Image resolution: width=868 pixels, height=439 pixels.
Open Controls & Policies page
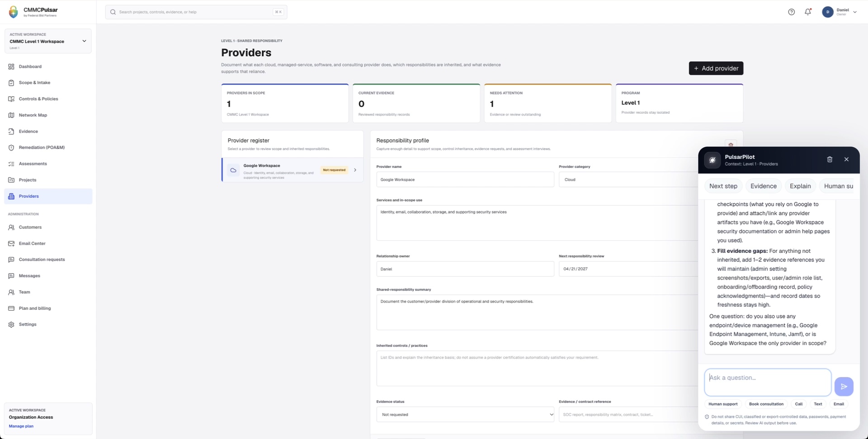pos(48,99)
